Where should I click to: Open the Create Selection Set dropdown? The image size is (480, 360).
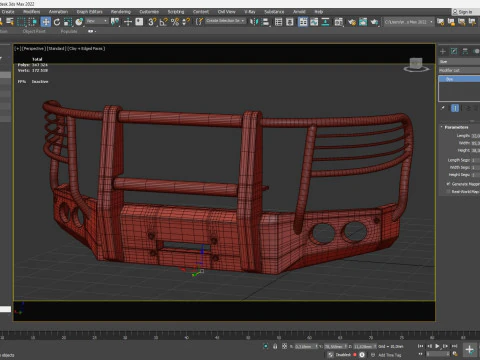(226, 21)
